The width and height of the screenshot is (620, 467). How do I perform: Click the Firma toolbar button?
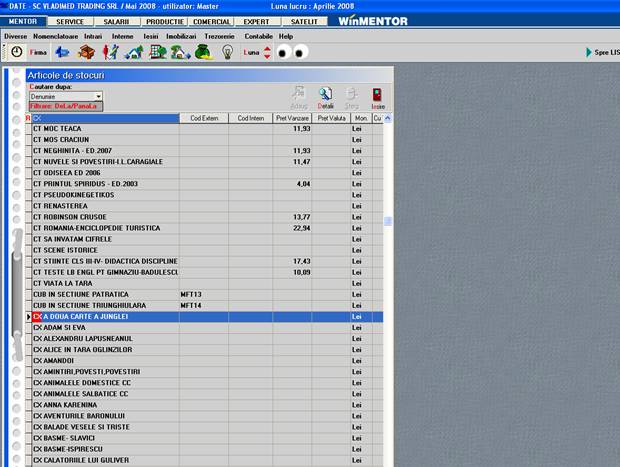(38, 52)
